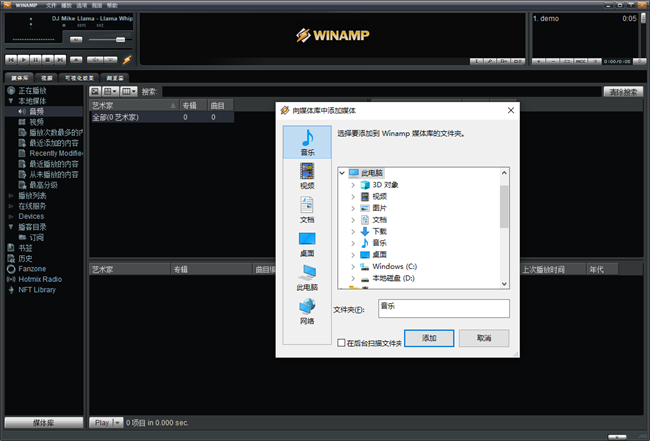Enable 在后台扫描文件夹 background scan checkbox
650x441 pixels.
click(x=342, y=342)
